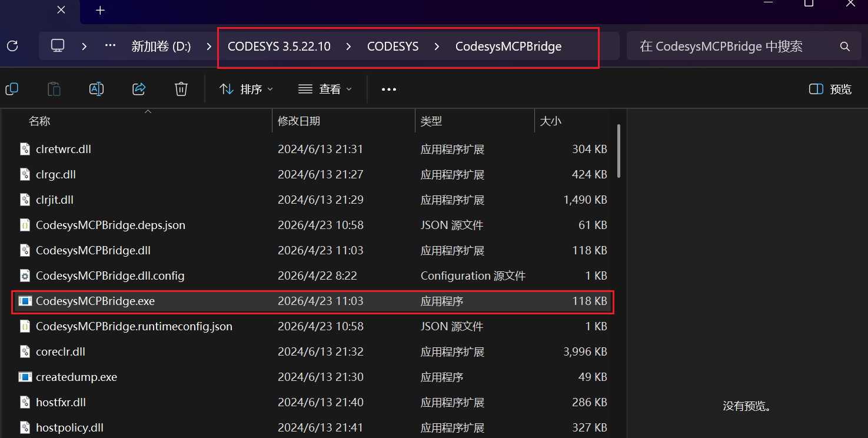The width and height of the screenshot is (868, 438).
Task: Click the CodesysMCPBridge breadcrumb segment
Action: coord(508,46)
